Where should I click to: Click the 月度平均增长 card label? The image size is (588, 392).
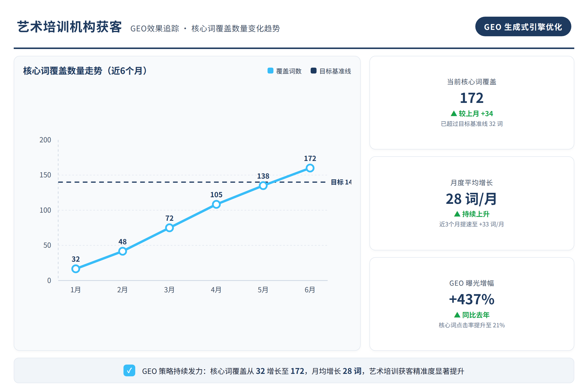[471, 183]
